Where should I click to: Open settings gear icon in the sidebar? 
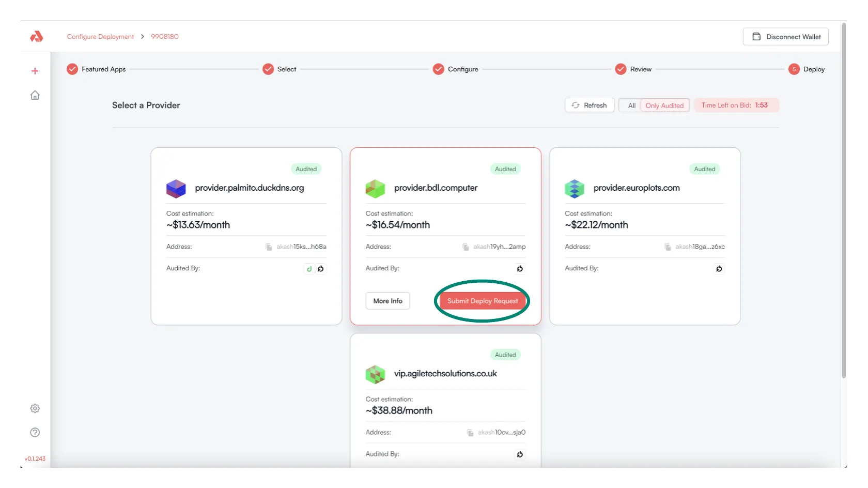[x=35, y=408]
